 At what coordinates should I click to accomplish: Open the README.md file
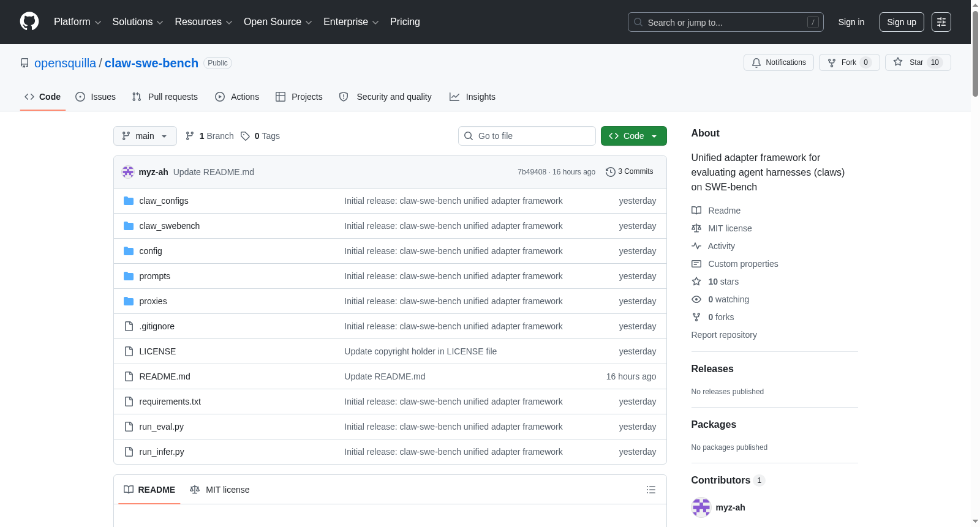point(165,376)
